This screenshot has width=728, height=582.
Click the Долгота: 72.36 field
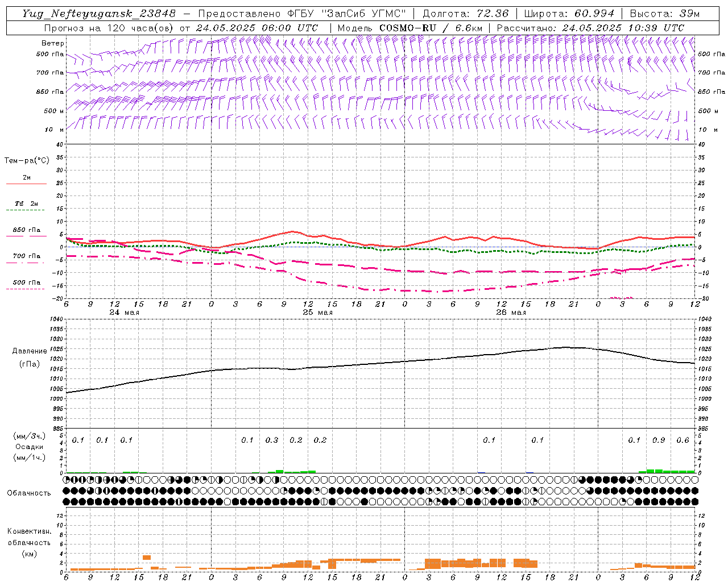click(465, 14)
